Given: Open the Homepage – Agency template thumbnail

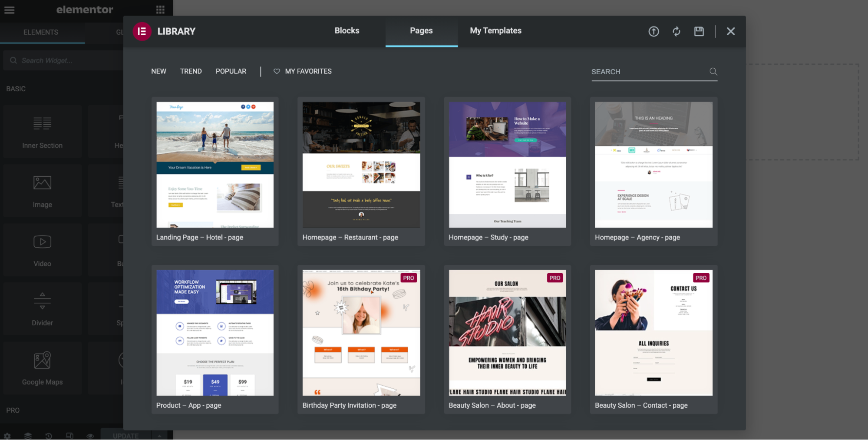Looking at the screenshot, I should (x=653, y=165).
